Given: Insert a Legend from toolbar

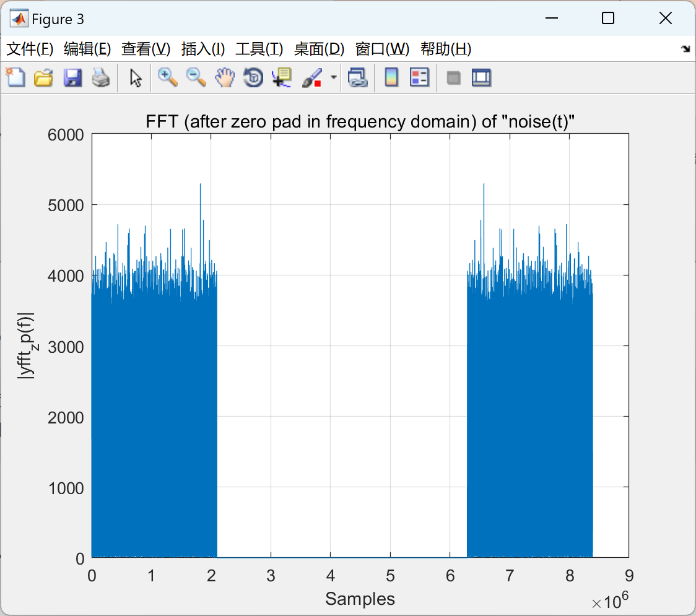Looking at the screenshot, I should click(419, 77).
